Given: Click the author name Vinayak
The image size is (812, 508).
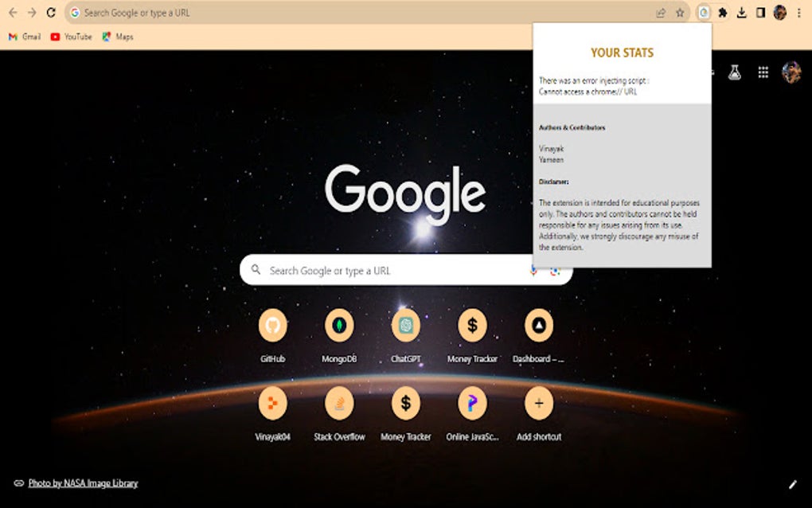Looking at the screenshot, I should (x=551, y=149).
